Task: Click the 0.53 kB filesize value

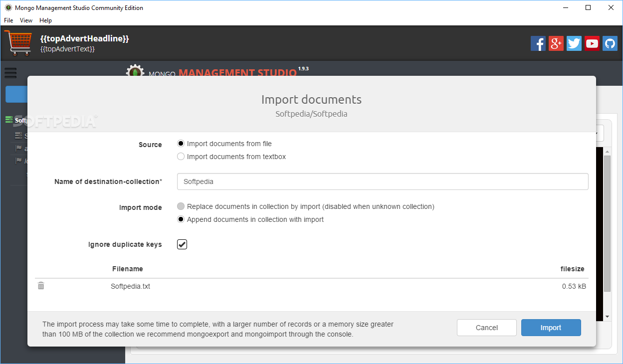Action: pos(574,286)
